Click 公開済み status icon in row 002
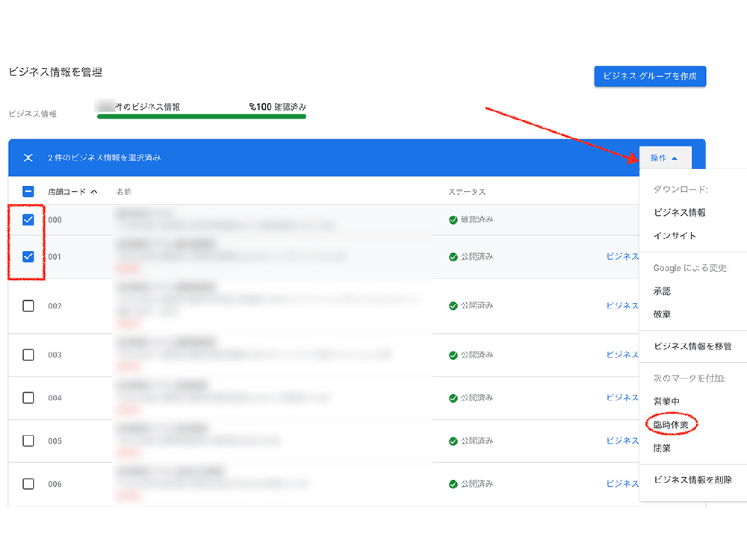Image resolution: width=747 pixels, height=560 pixels. pos(453,305)
